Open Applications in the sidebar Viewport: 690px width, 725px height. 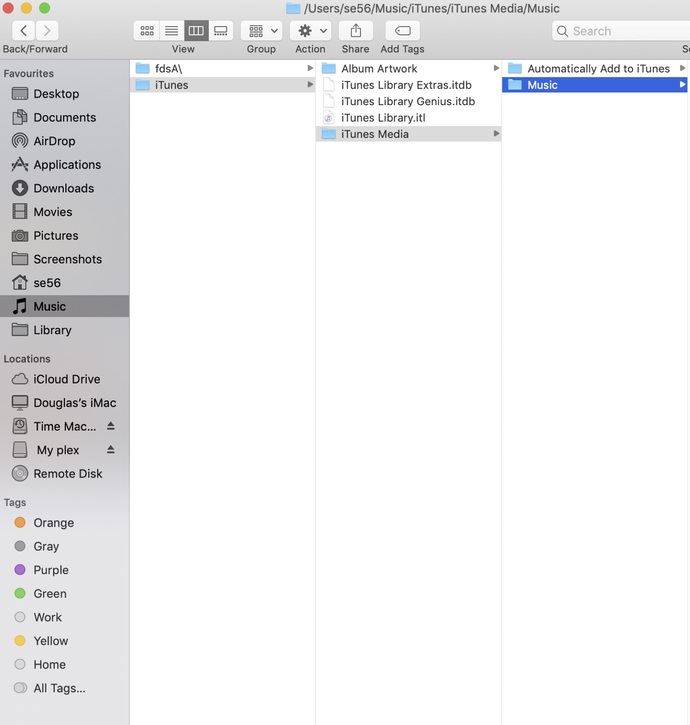(64, 165)
